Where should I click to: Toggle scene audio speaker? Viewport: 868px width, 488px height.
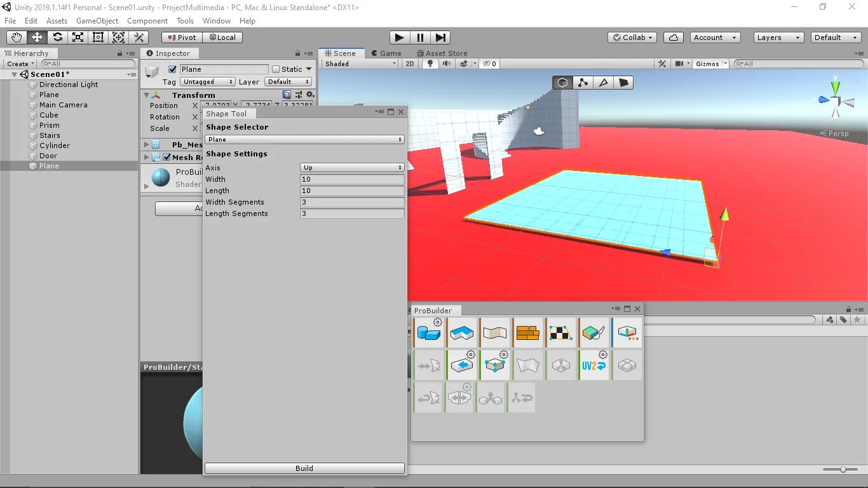(x=447, y=64)
